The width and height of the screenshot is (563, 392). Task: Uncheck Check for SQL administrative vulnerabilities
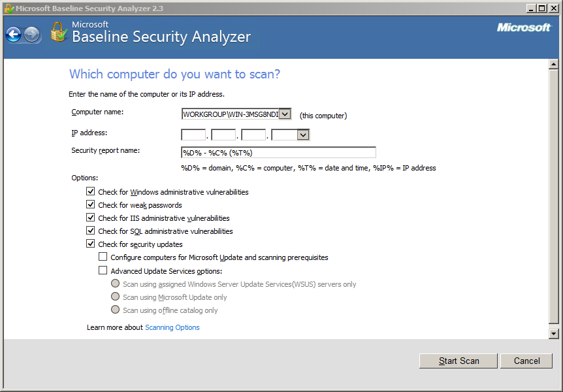(x=91, y=231)
